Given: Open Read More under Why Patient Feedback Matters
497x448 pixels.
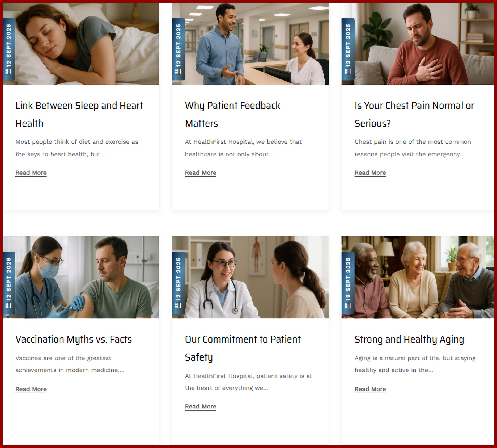Looking at the screenshot, I should [201, 173].
